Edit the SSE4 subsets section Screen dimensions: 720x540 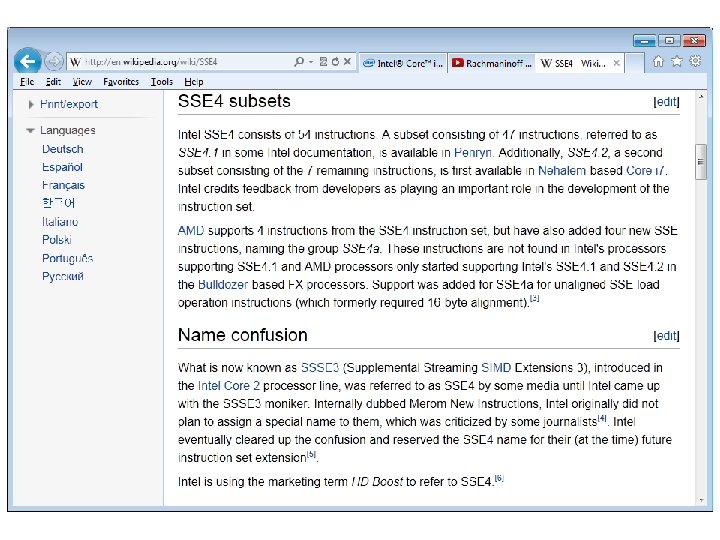(666, 102)
